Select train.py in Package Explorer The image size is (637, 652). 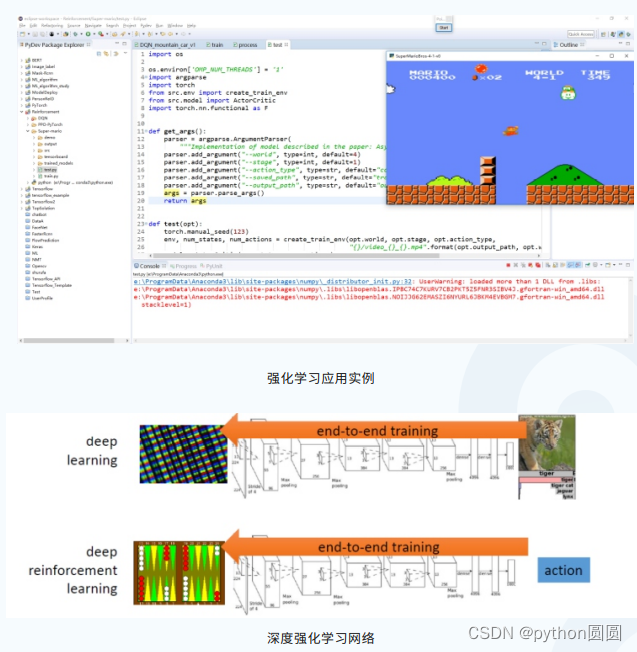(x=48, y=176)
